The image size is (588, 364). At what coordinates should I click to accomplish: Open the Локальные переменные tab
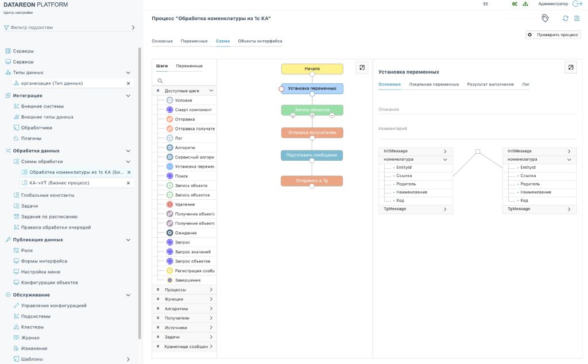434,84
